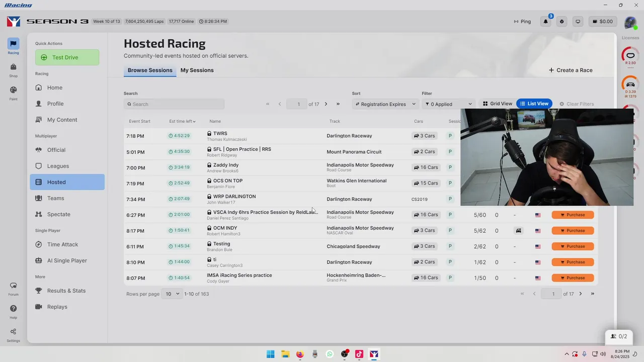The width and height of the screenshot is (644, 362).
Task: Switch to the My Sessions tab
Action: pyautogui.click(x=197, y=70)
